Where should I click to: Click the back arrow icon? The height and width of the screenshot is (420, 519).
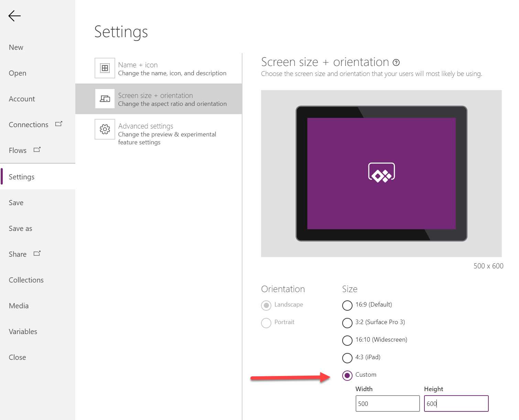pyautogui.click(x=14, y=16)
